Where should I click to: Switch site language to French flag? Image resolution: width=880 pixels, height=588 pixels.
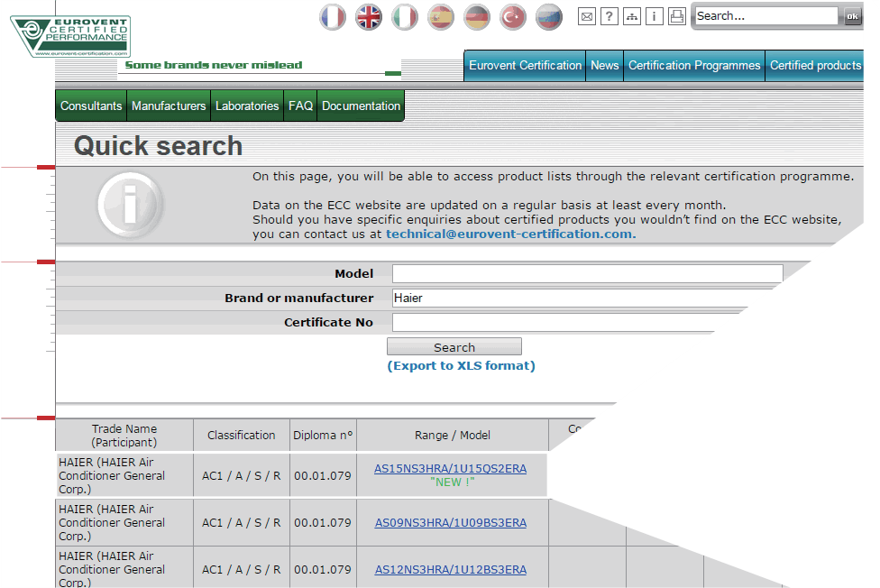coord(333,17)
